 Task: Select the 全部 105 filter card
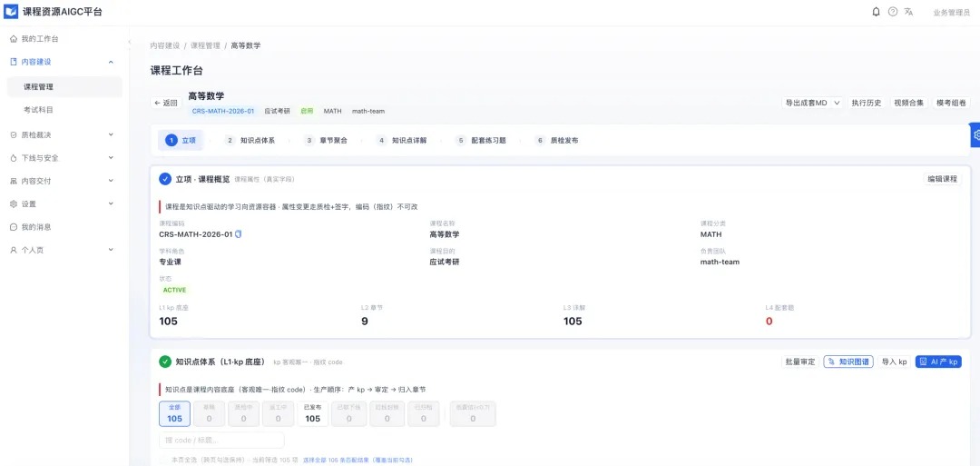[175, 413]
